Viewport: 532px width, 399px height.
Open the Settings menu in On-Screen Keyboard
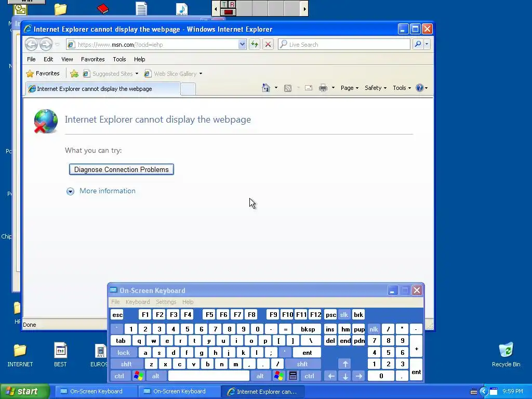pyautogui.click(x=166, y=302)
